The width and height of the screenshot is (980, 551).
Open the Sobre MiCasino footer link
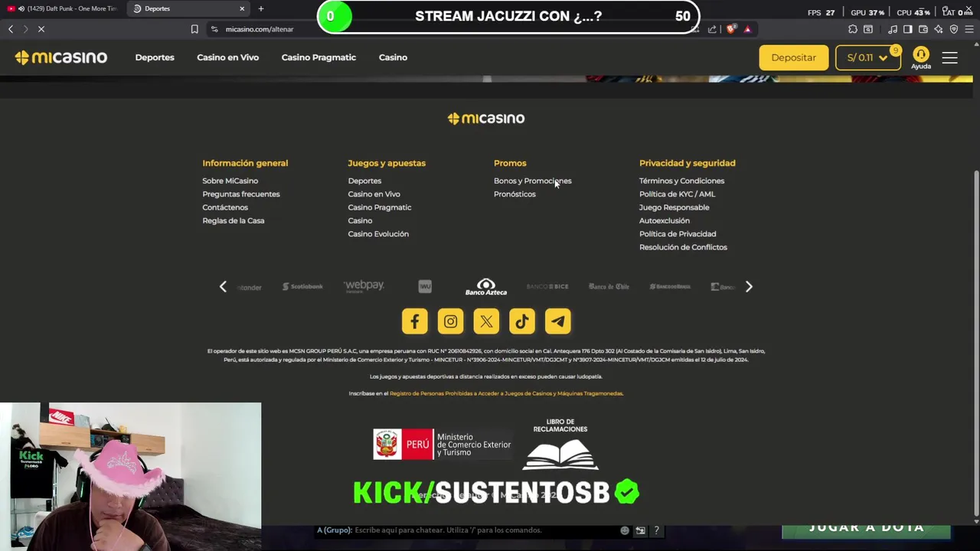[x=230, y=181]
